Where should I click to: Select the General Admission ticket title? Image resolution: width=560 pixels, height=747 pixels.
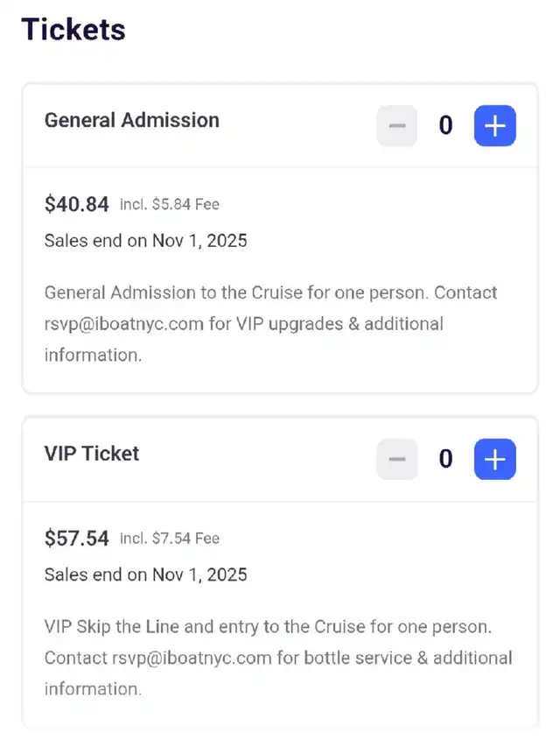pos(132,120)
